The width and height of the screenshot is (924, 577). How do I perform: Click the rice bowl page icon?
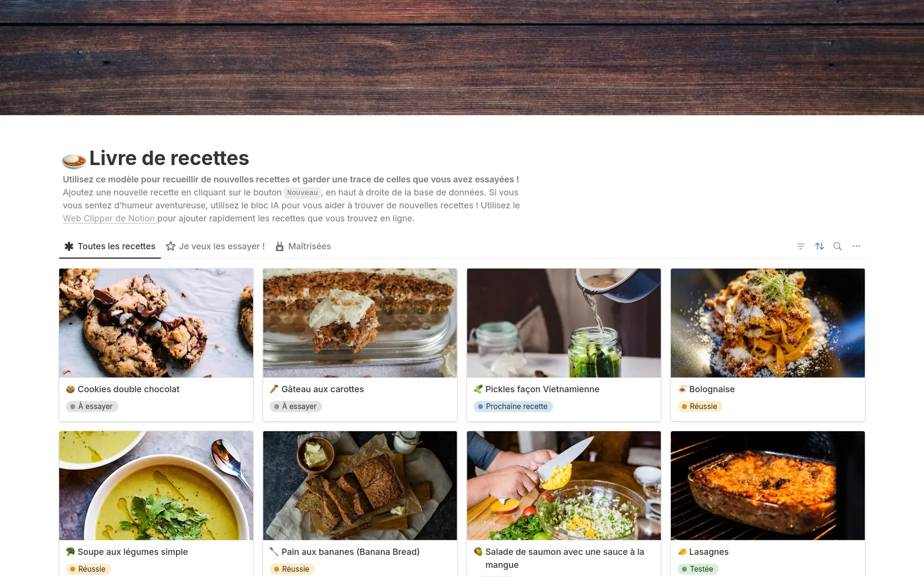[74, 160]
